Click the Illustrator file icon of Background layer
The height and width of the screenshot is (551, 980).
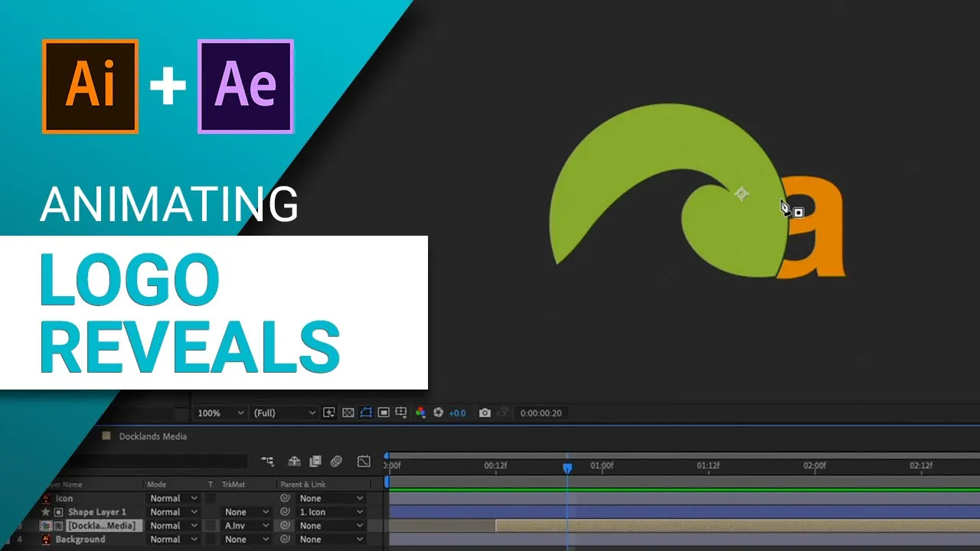(46, 540)
